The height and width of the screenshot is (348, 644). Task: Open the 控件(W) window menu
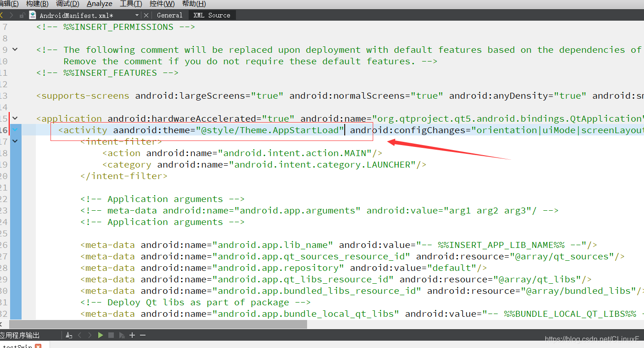point(162,4)
